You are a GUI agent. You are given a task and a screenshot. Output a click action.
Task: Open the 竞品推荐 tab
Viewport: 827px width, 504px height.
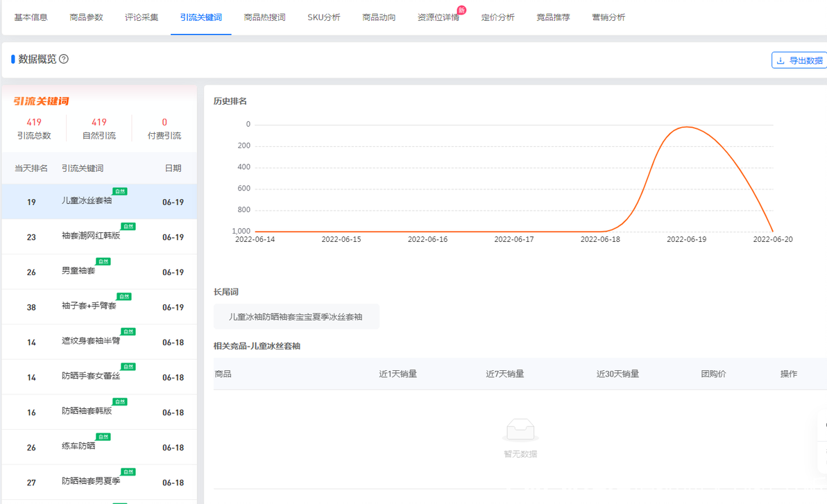(x=555, y=17)
